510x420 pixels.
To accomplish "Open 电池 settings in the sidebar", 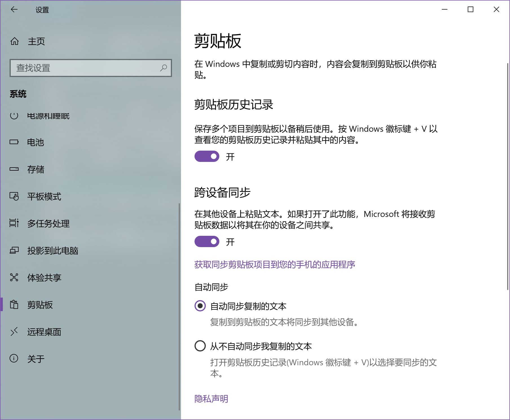I will coord(36,142).
